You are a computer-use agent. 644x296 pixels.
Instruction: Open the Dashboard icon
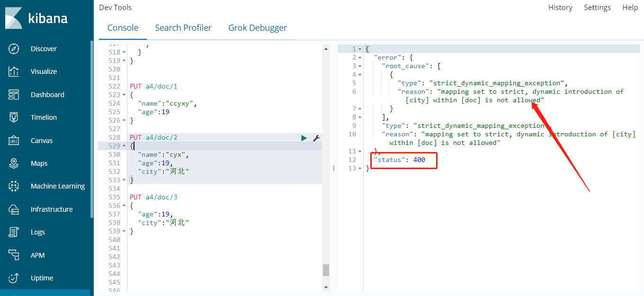pos(14,95)
